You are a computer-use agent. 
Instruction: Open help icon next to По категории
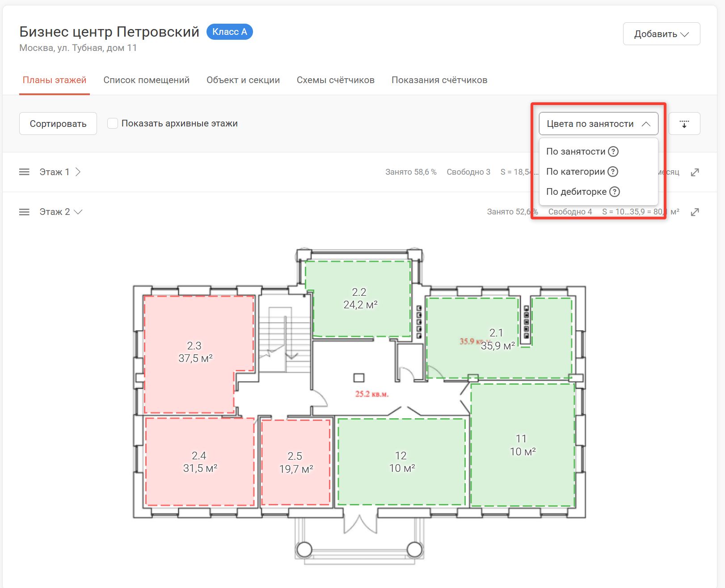613,172
